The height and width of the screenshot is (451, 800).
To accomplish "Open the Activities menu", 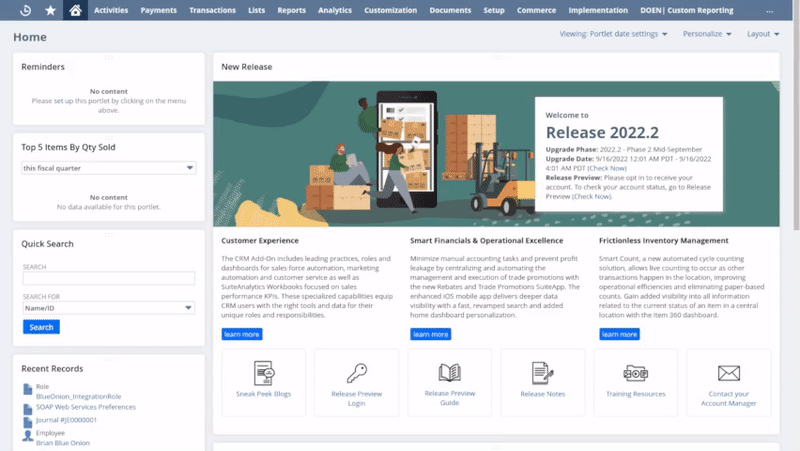I will 111,10.
